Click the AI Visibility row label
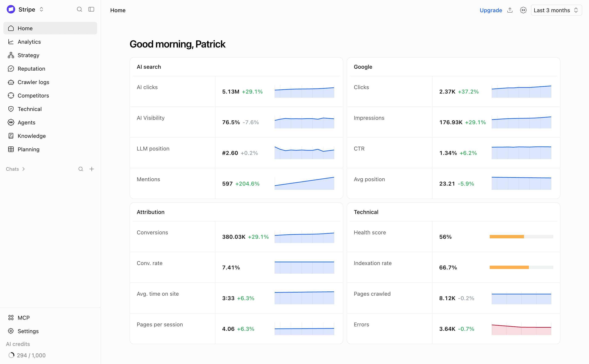The height and width of the screenshot is (364, 589). (151, 118)
